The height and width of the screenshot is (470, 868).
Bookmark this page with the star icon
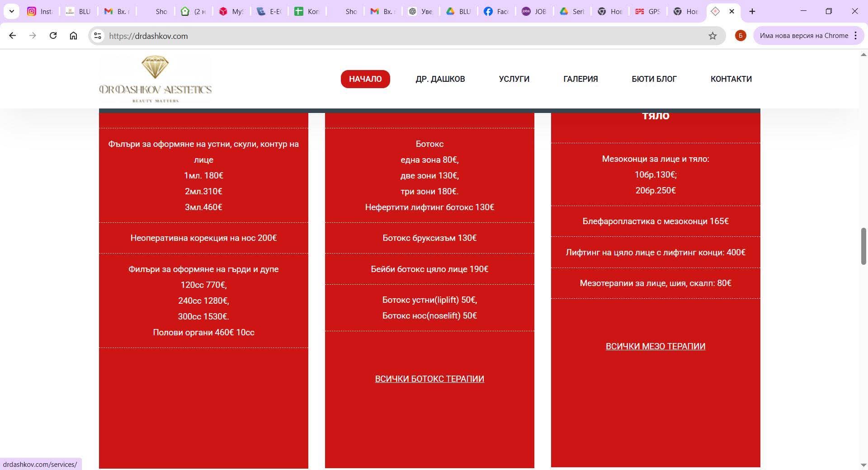(712, 36)
